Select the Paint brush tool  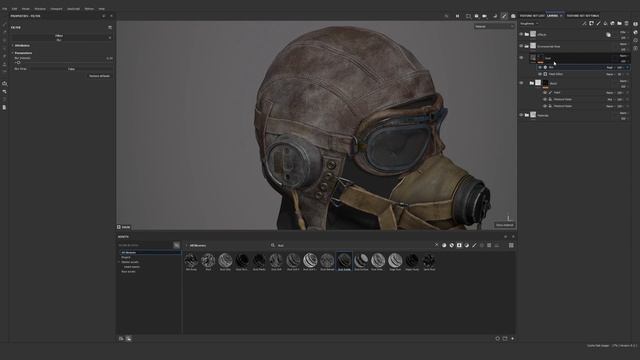pyautogui.click(x=4, y=24)
